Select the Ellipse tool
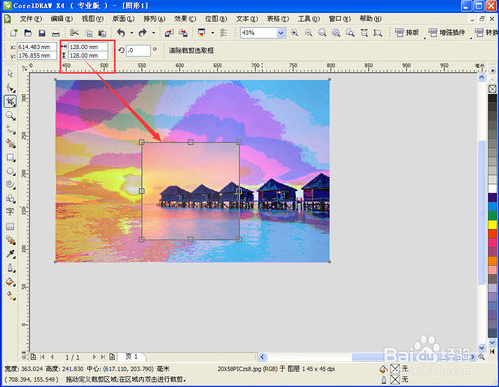The image size is (499, 387). pos(10,171)
